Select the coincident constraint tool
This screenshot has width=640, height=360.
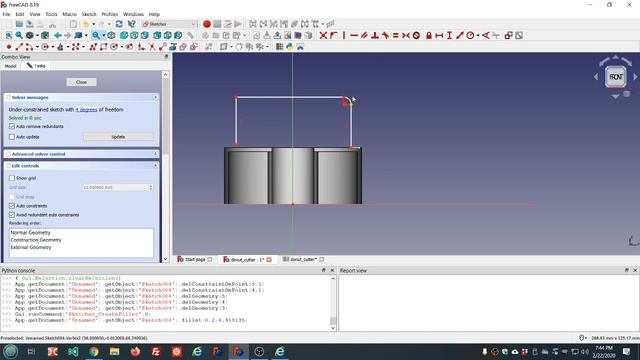coord(323,36)
